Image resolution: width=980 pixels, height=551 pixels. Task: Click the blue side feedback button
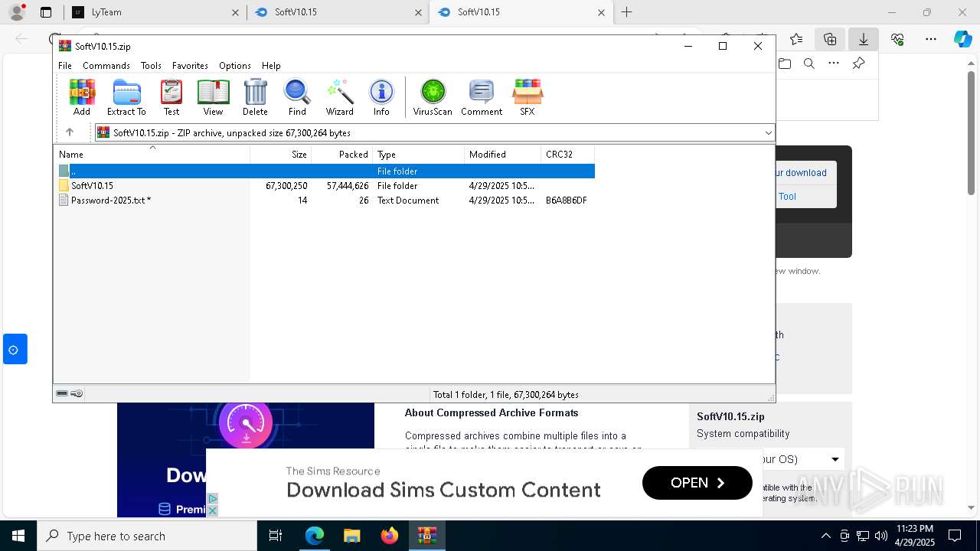(15, 349)
